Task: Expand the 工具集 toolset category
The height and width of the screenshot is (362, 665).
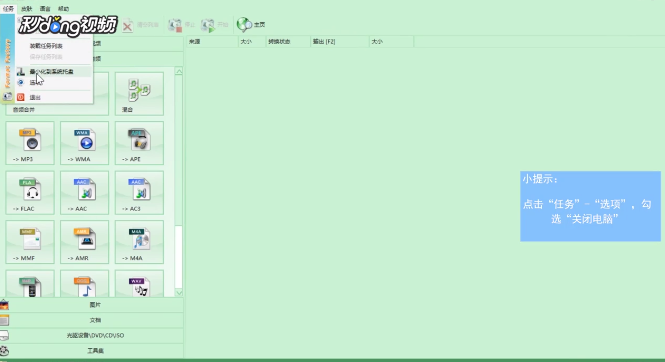Action: [92, 351]
